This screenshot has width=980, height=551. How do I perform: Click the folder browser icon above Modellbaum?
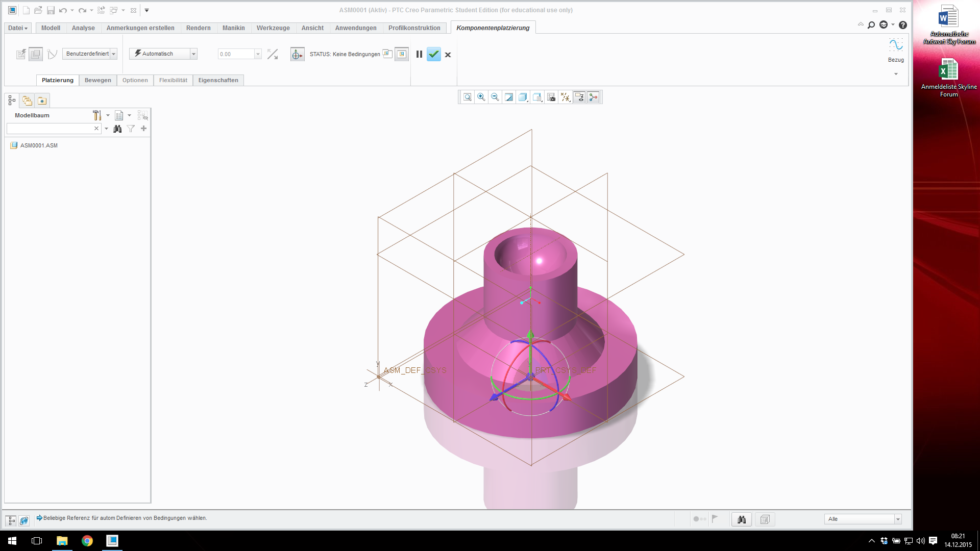click(27, 100)
